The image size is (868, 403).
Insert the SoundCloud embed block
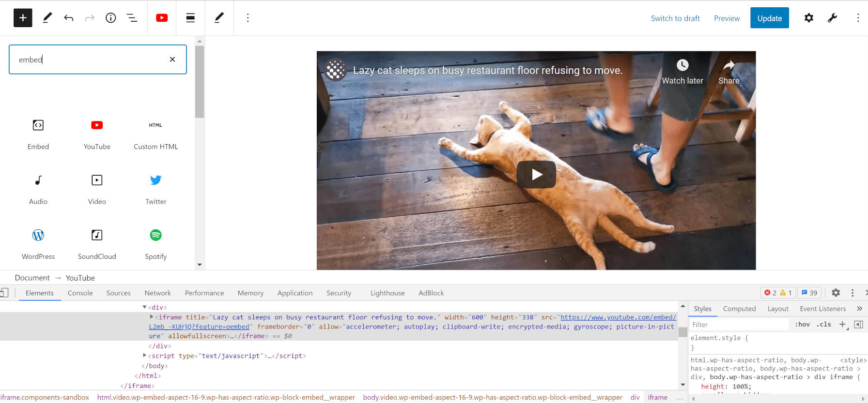pyautogui.click(x=97, y=244)
